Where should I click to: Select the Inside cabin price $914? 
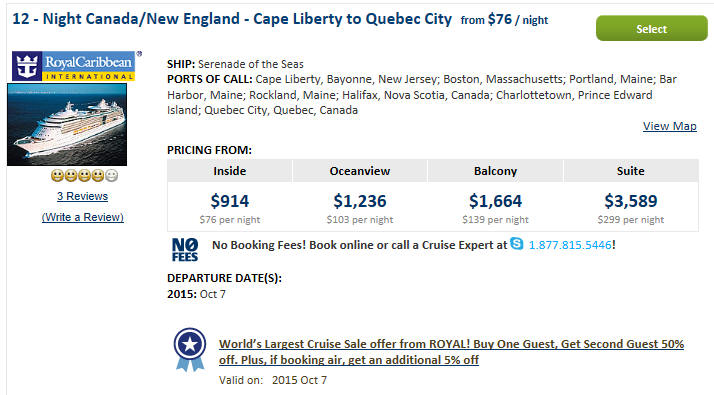(230, 201)
